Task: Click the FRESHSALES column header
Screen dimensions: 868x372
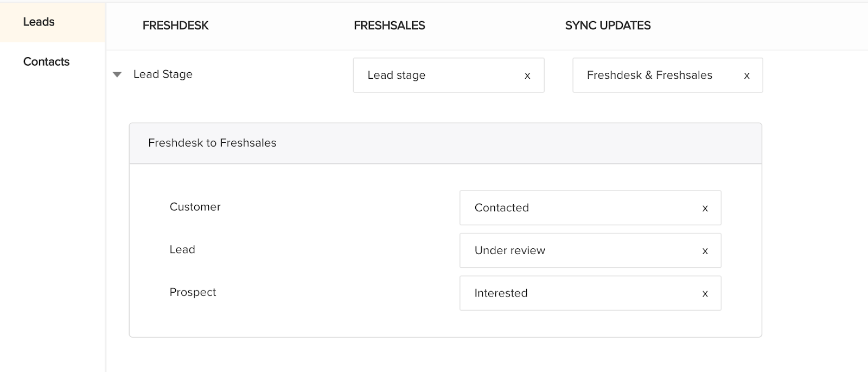Action: pyautogui.click(x=389, y=26)
